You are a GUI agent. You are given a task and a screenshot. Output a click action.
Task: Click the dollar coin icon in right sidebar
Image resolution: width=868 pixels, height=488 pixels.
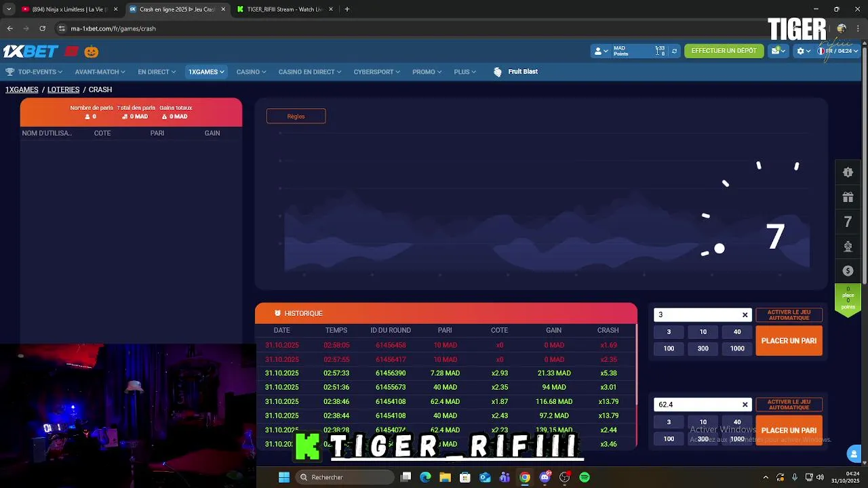848,270
